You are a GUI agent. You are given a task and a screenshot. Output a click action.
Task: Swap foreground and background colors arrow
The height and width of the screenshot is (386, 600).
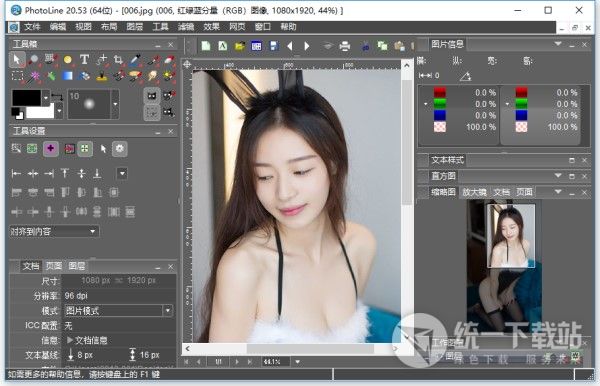(x=57, y=96)
